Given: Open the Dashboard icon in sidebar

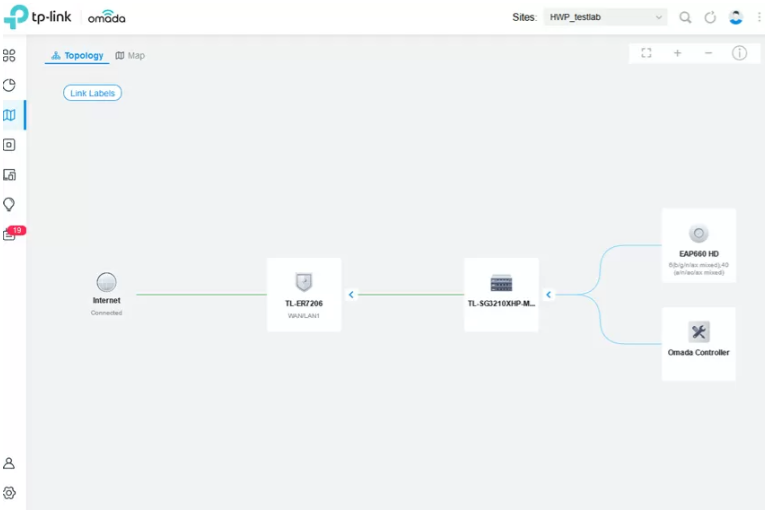Looking at the screenshot, I should 9,56.
